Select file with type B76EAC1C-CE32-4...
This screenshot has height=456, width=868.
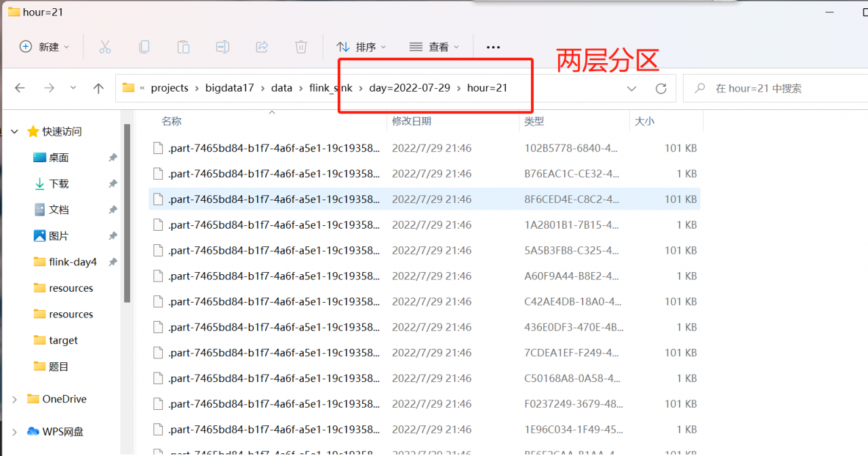pos(425,174)
